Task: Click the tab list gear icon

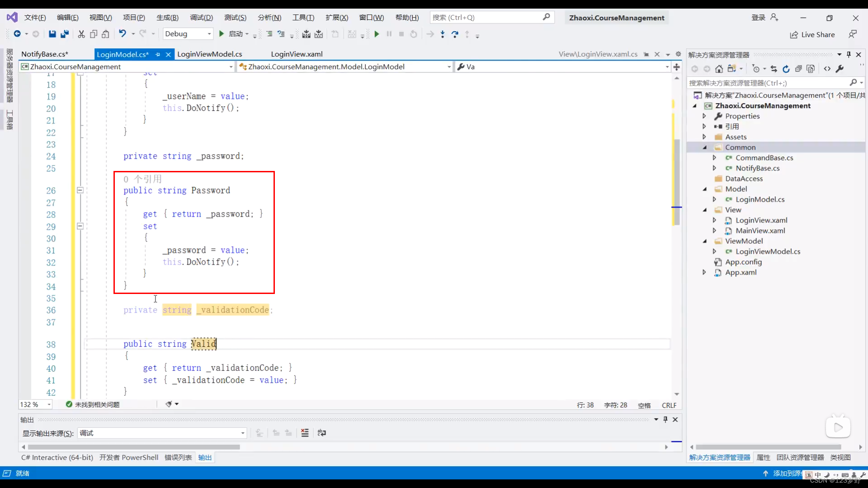Action: [x=678, y=54]
